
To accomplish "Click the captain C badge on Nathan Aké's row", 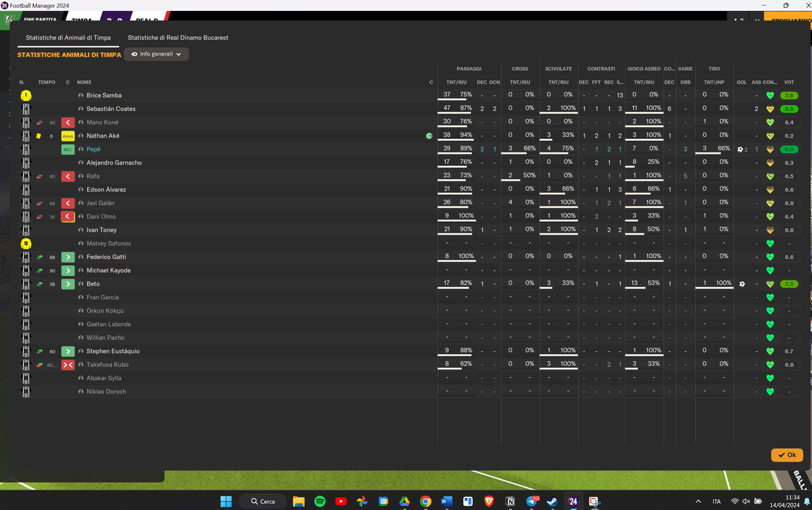I will [x=429, y=136].
